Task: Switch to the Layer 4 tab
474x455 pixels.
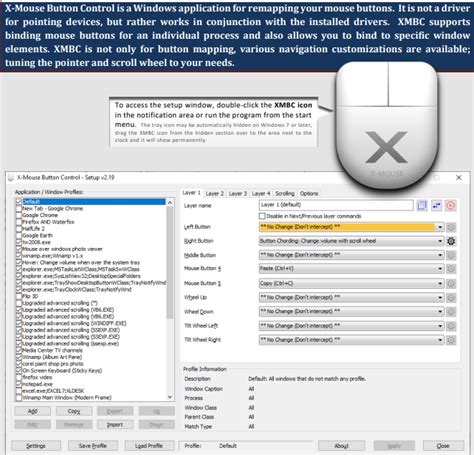Action: 261,194
